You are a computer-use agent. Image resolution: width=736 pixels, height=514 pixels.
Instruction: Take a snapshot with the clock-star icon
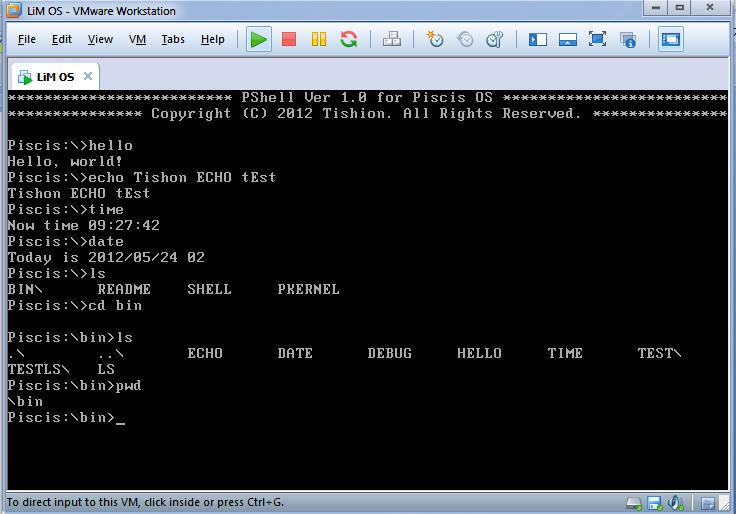(435, 39)
